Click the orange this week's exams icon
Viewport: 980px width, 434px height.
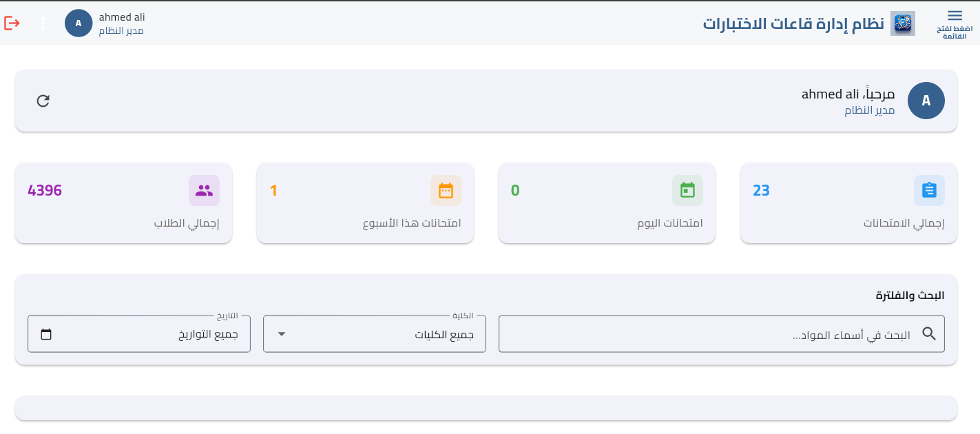click(446, 190)
